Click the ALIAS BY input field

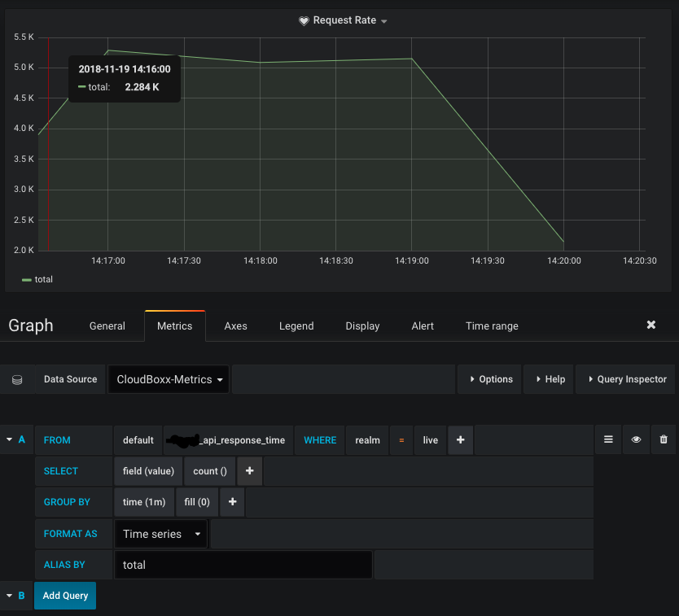coord(243,564)
